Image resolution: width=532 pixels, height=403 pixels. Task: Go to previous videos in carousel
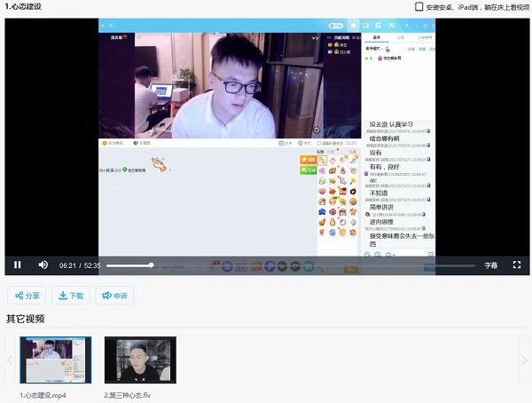10,360
